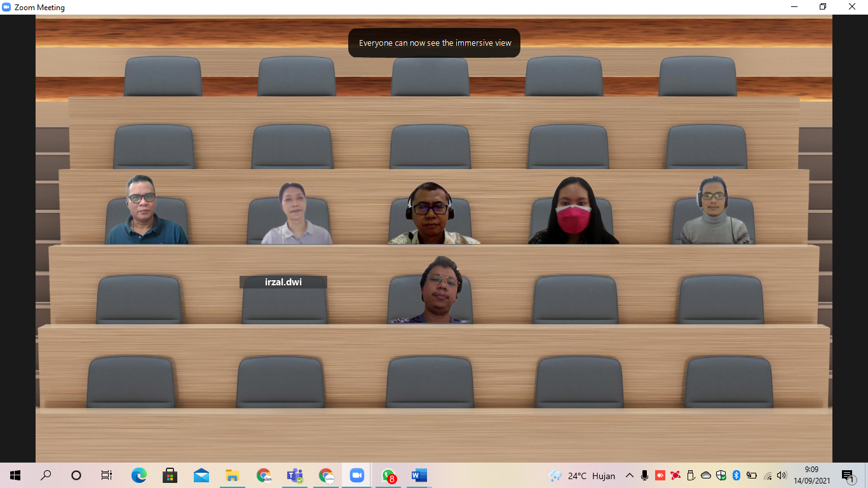The width and height of the screenshot is (868, 488).
Task: Open Task View on the taskbar
Action: tap(107, 475)
